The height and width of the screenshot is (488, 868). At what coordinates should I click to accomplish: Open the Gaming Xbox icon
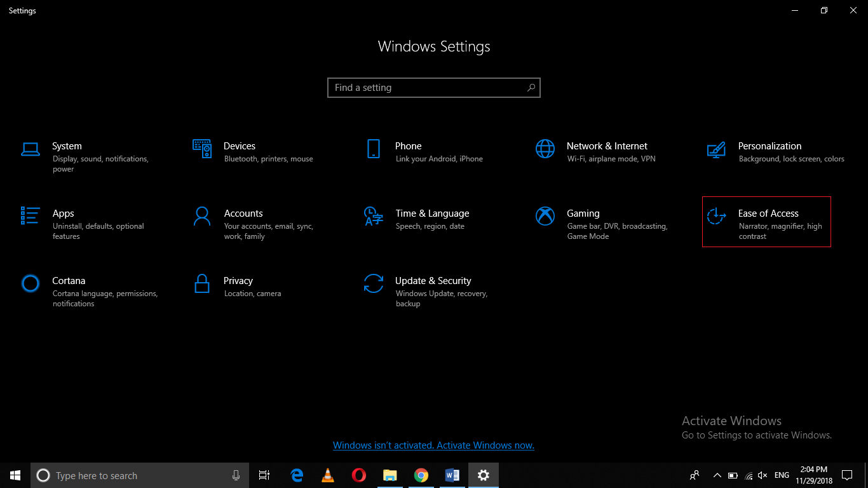[545, 216]
